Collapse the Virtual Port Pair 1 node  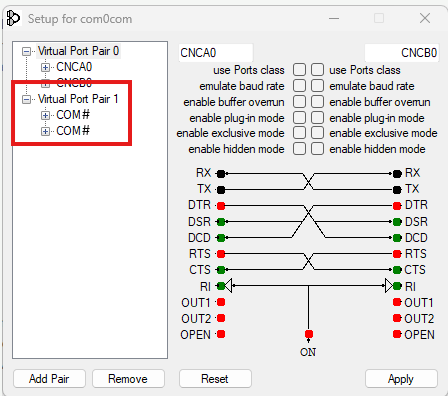tap(26, 99)
